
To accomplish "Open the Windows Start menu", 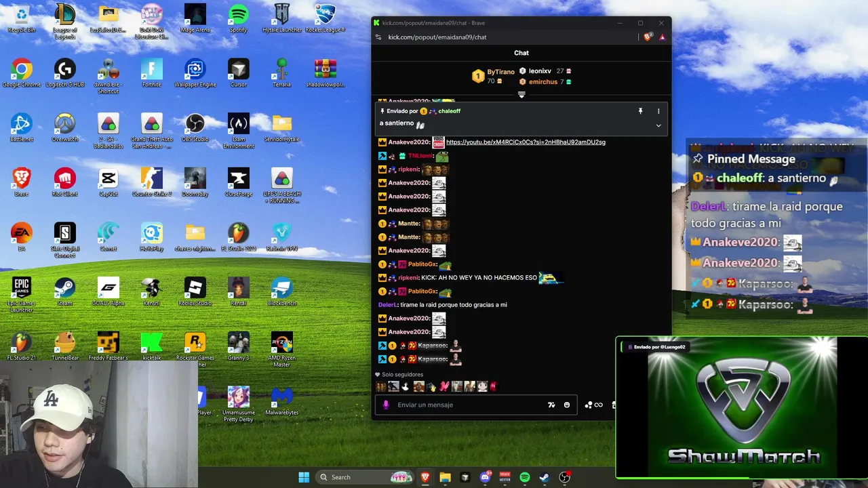I will 304,477.
